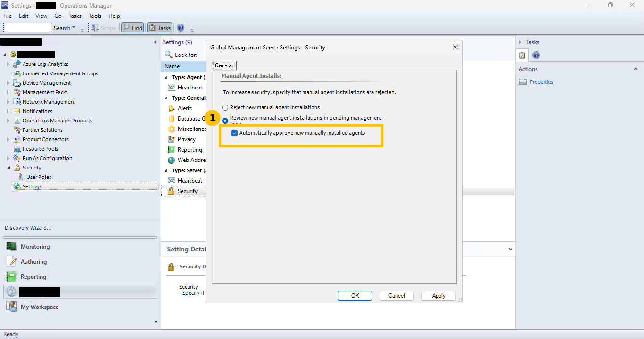
Task: Click the Product Connectors icon
Action: (17, 139)
